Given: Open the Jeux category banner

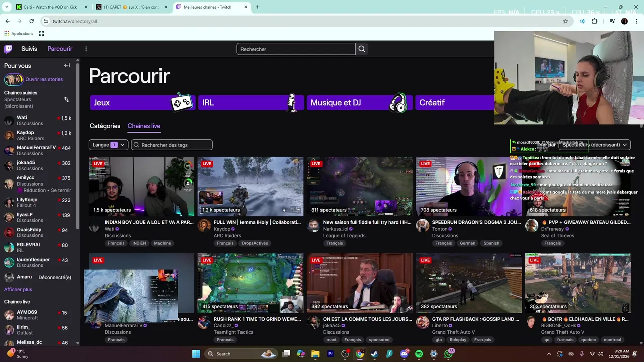Looking at the screenshot, I should 142,102.
